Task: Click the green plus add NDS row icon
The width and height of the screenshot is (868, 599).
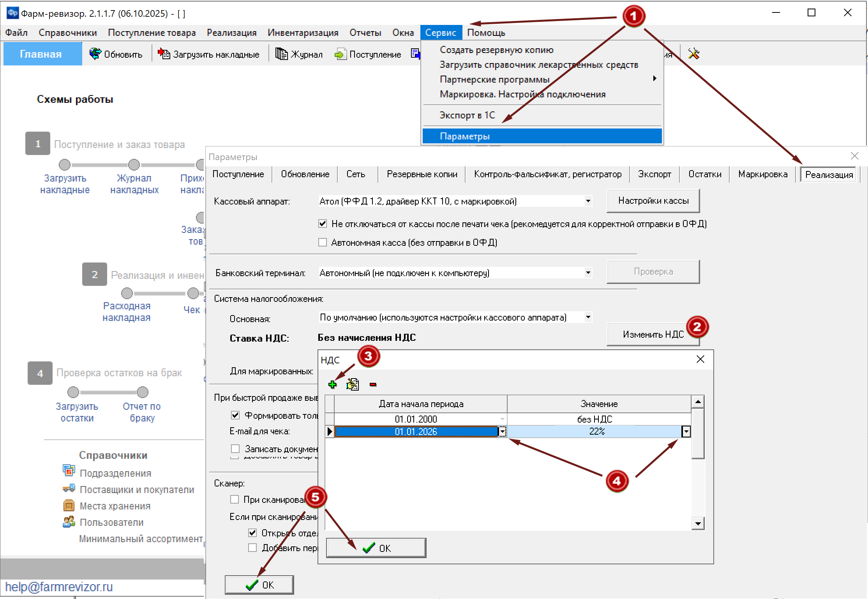Action: click(x=332, y=385)
